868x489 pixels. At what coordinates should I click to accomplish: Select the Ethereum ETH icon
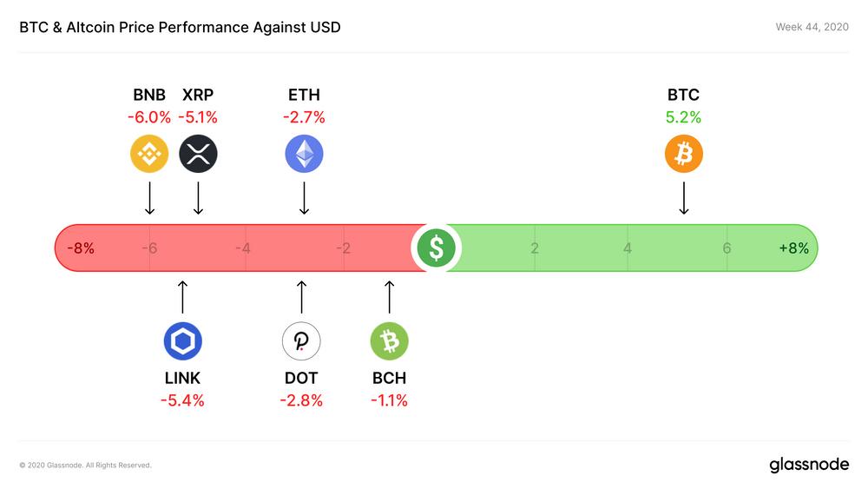point(304,155)
